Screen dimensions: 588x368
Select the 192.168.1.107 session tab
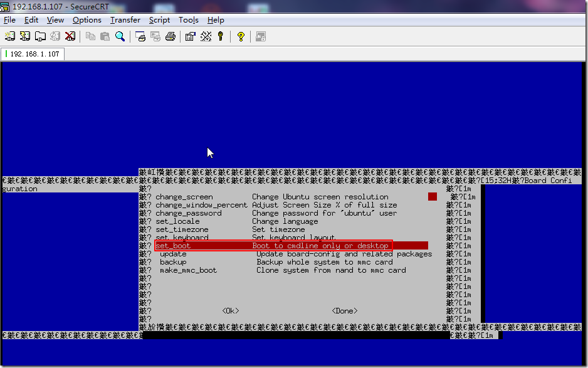point(33,54)
